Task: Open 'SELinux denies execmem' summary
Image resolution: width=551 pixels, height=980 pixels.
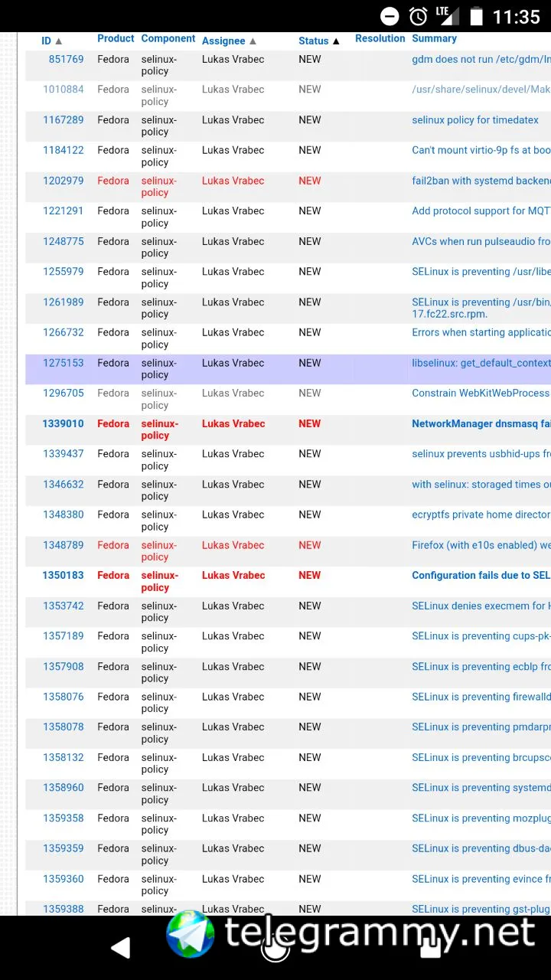Action: 481,606
